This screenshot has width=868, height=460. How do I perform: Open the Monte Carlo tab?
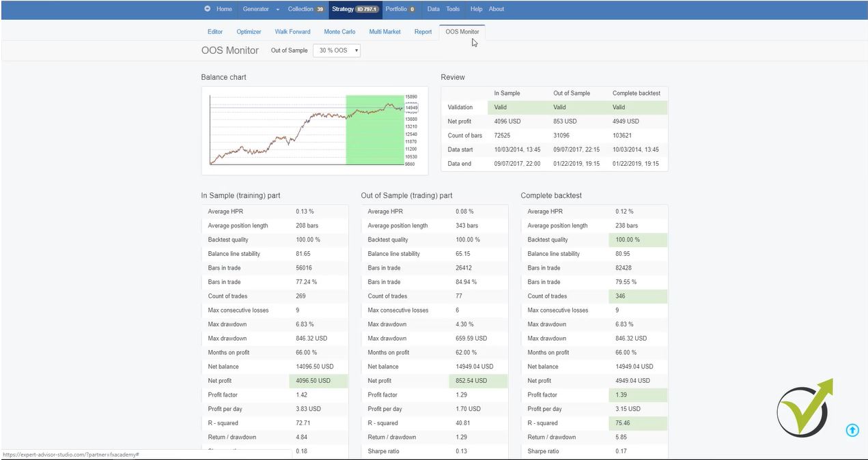(x=339, y=31)
